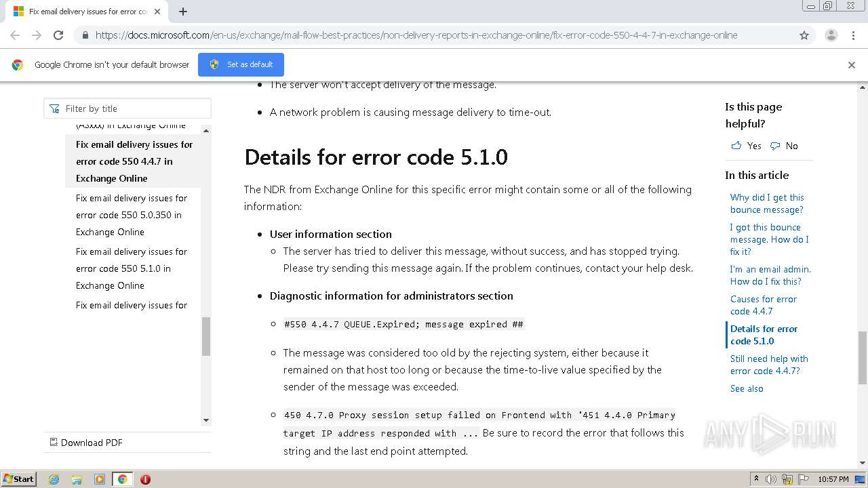Open the Chrome three-dot menu
Image resolution: width=868 pixels, height=488 pixels.
tap(853, 35)
